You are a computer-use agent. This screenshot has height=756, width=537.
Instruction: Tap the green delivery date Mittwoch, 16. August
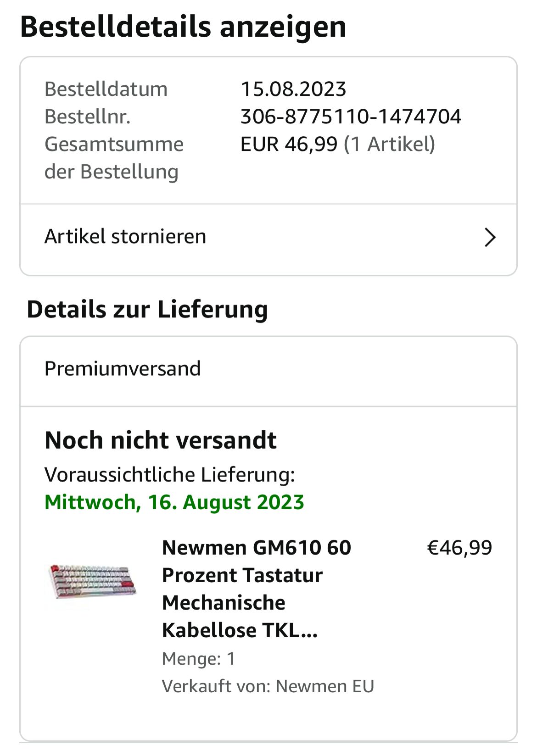coord(174,502)
